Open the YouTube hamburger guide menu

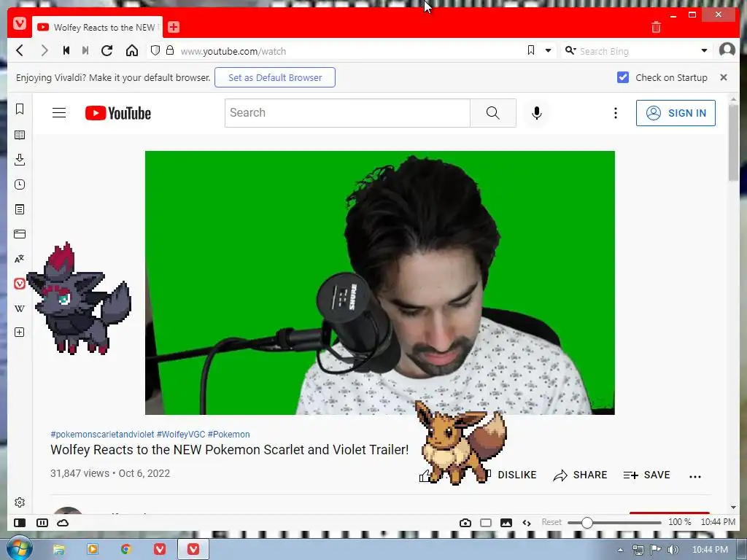point(59,113)
